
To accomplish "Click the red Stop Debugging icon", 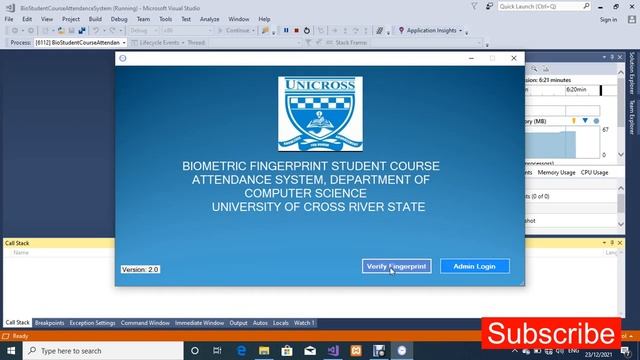I will point(296,30).
